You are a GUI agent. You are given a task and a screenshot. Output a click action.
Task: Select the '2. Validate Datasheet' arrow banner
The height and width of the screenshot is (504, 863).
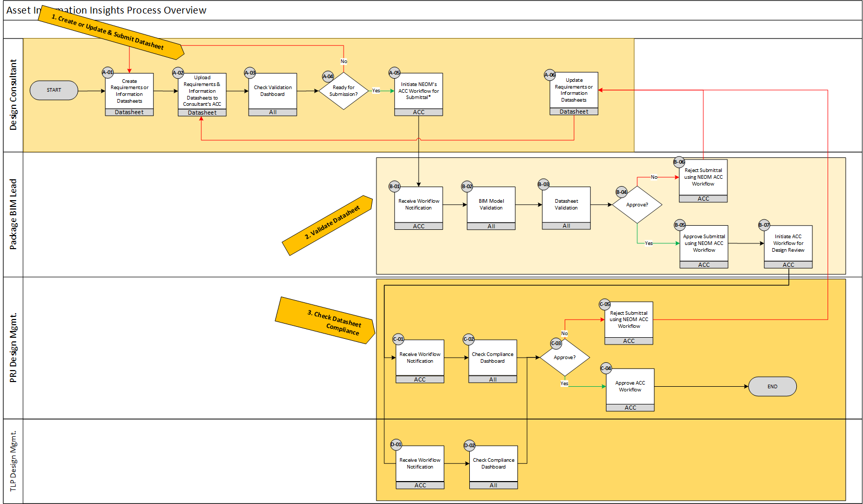[329, 226]
